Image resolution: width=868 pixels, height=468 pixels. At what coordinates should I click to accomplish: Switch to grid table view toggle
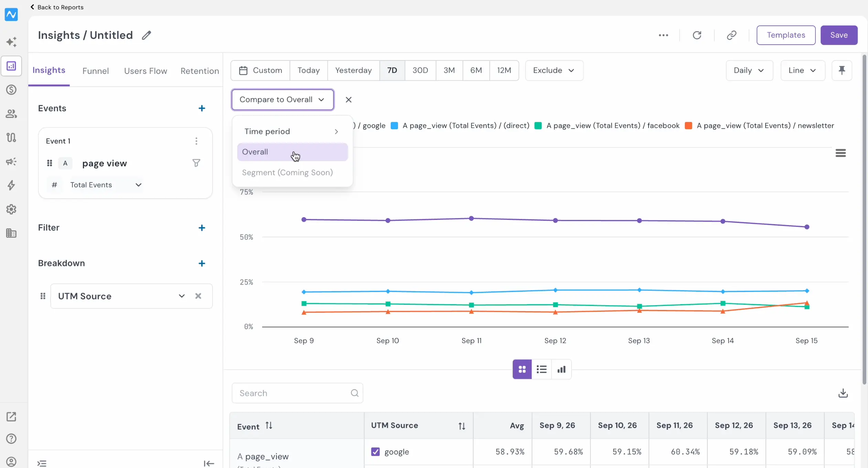click(522, 369)
